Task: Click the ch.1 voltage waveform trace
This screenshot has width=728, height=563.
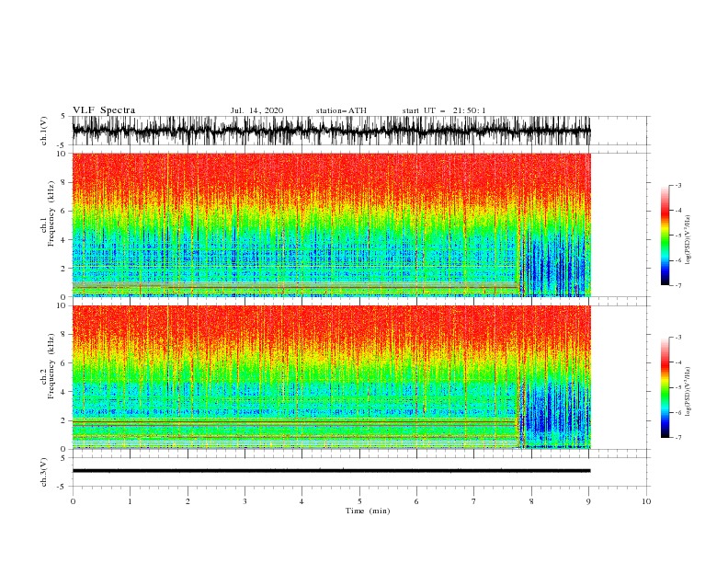Action: [x=332, y=131]
